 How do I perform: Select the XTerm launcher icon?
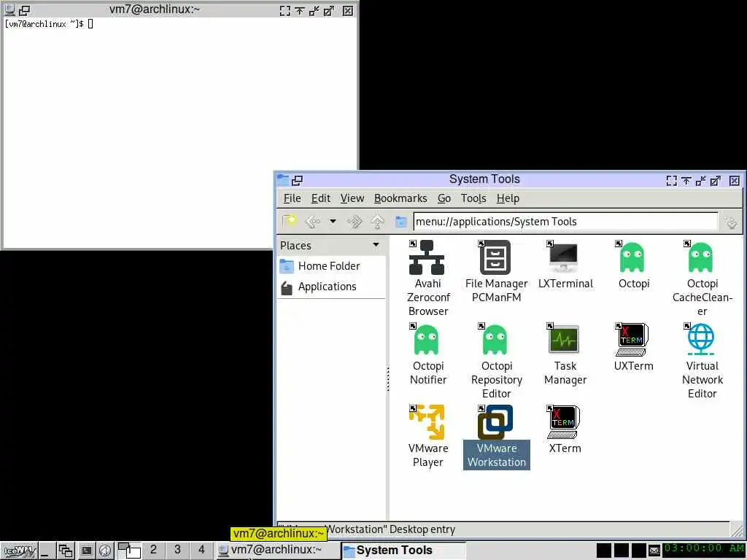point(564,422)
